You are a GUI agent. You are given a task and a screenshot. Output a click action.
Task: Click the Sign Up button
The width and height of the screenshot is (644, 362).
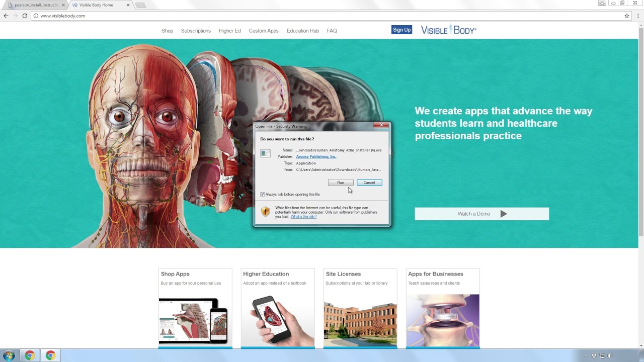click(x=401, y=30)
